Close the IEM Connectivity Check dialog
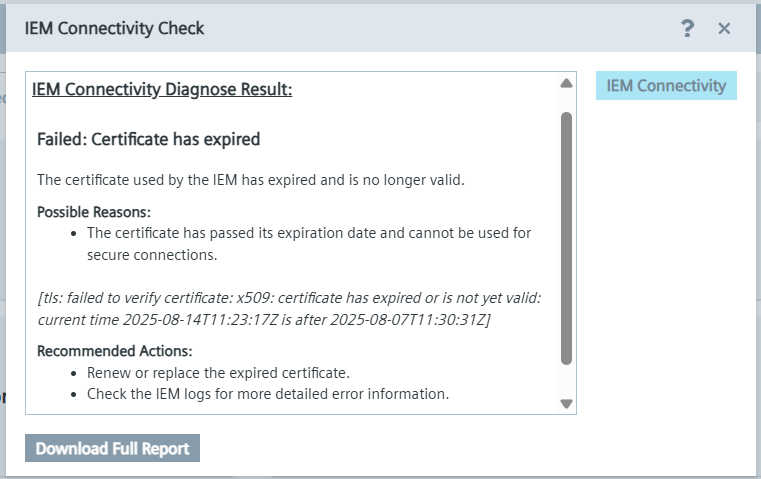Screen dimensions: 761x479 tap(724, 29)
